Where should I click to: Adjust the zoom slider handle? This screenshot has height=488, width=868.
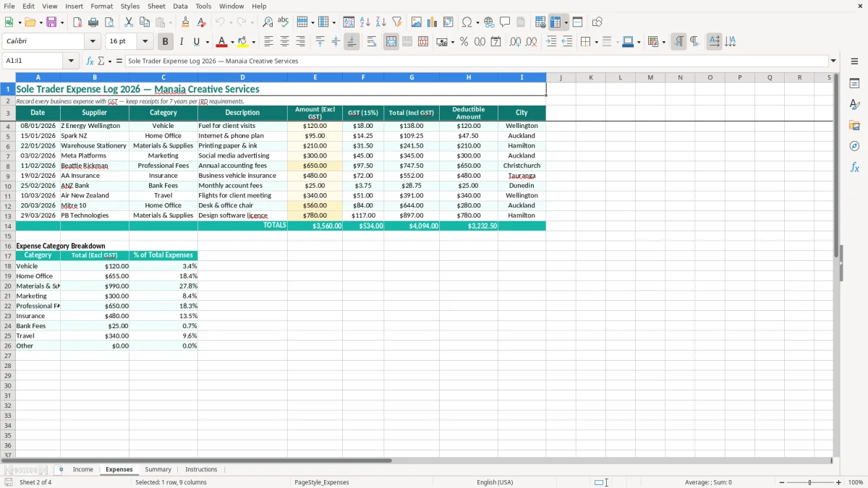pyautogui.click(x=810, y=482)
